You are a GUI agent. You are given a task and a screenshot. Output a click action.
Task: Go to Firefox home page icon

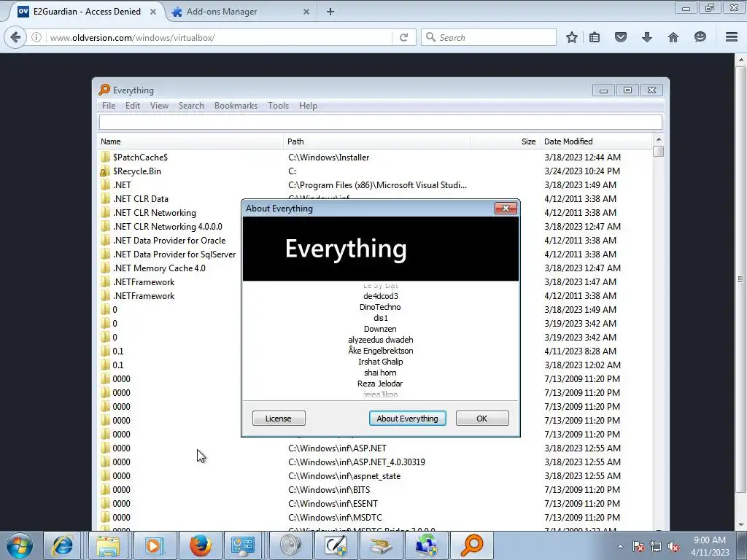673,37
